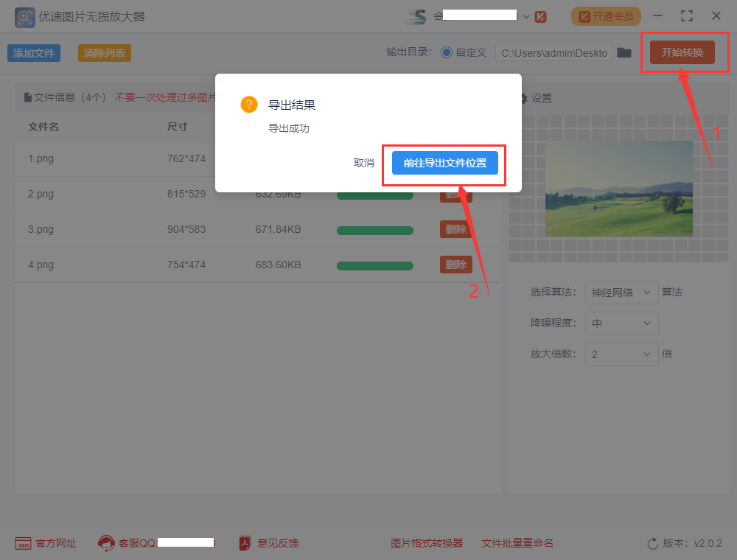Toggle fullscreen with the maximize control
Screen dimensions: 737x560
(x=686, y=15)
